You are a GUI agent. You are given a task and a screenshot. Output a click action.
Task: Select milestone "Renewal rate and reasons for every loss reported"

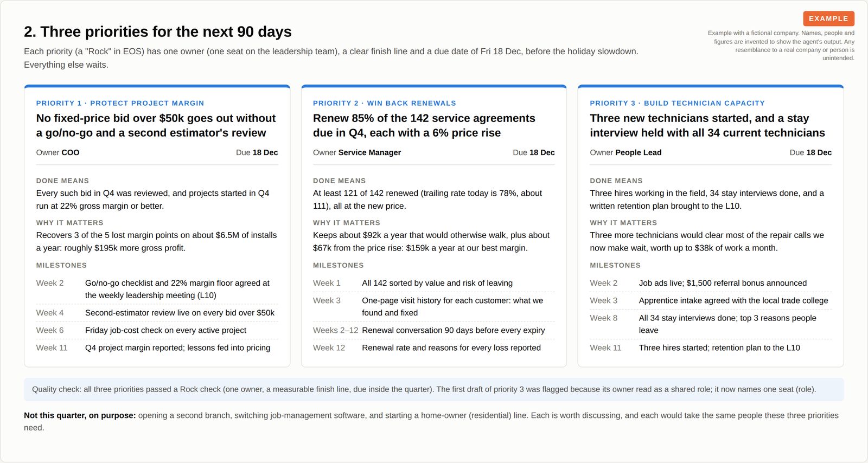click(451, 348)
